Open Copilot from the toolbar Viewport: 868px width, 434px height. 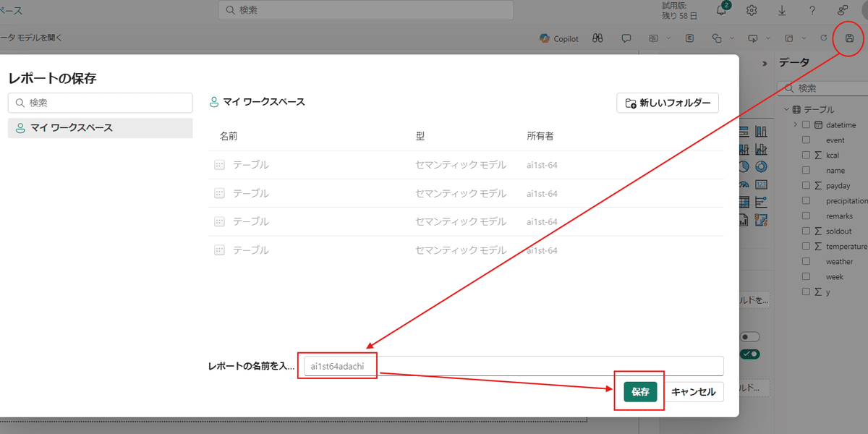pos(558,38)
